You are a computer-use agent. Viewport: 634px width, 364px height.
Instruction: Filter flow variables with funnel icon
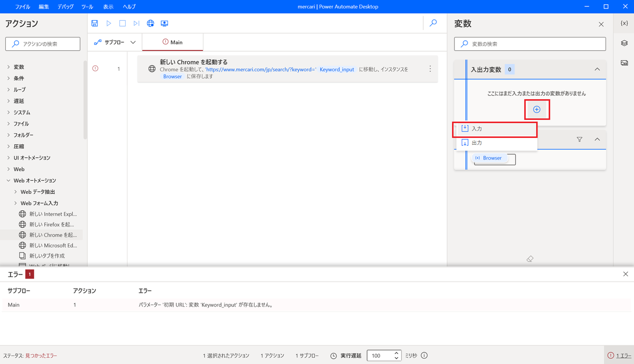pyautogui.click(x=580, y=139)
